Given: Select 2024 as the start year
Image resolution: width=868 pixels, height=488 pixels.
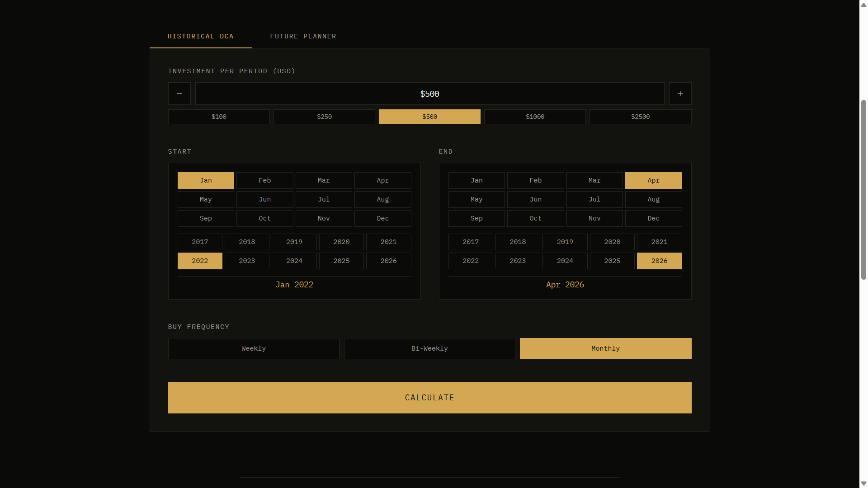Looking at the screenshot, I should click(294, 261).
